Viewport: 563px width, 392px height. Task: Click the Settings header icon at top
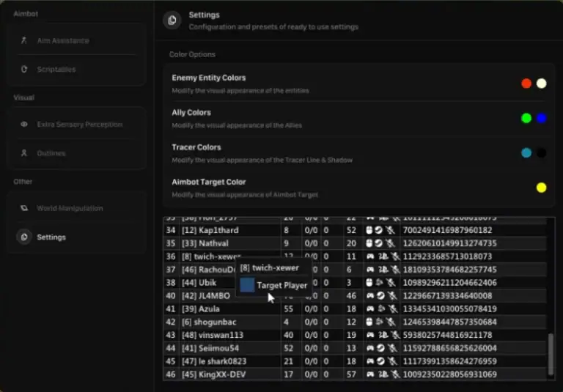172,21
